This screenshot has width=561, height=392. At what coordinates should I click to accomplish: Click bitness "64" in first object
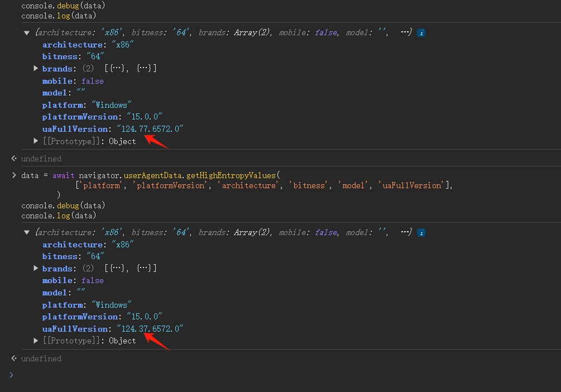[95, 56]
